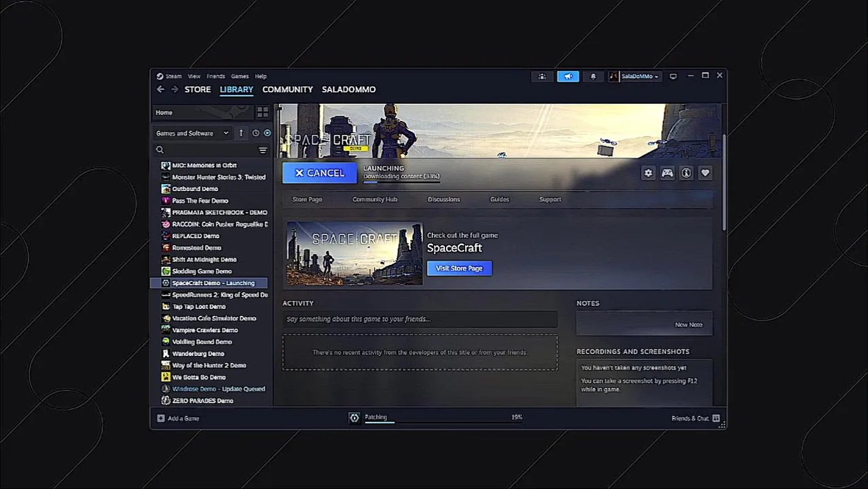Click the Visit Store Page button

coord(459,268)
